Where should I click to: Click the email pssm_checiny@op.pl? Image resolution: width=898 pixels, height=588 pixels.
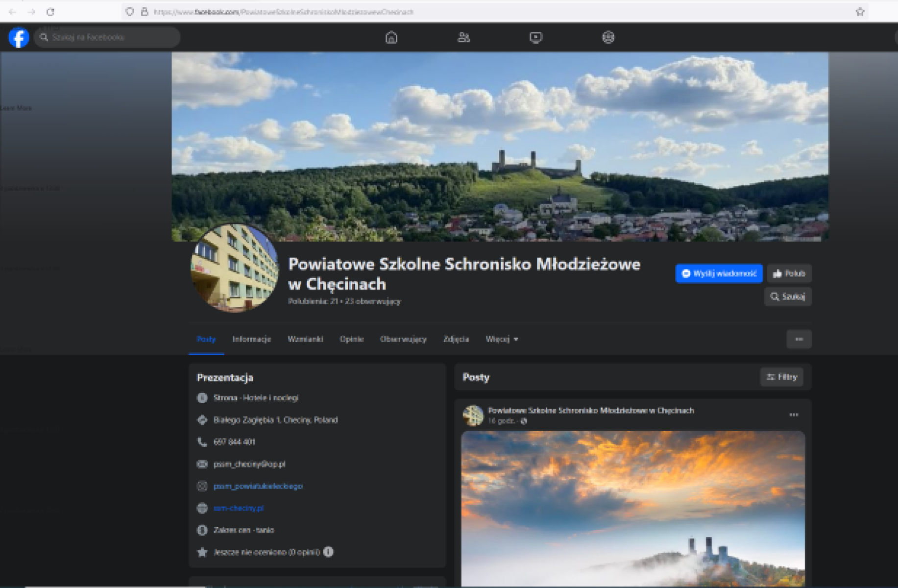[249, 464]
